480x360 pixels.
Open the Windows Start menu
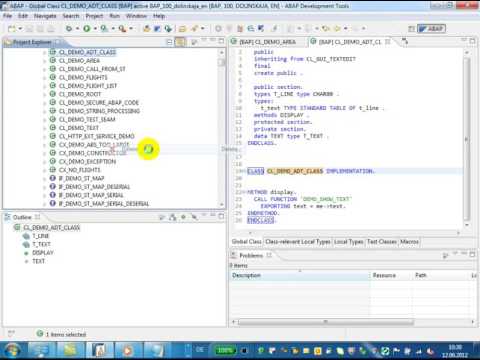(x=12, y=350)
